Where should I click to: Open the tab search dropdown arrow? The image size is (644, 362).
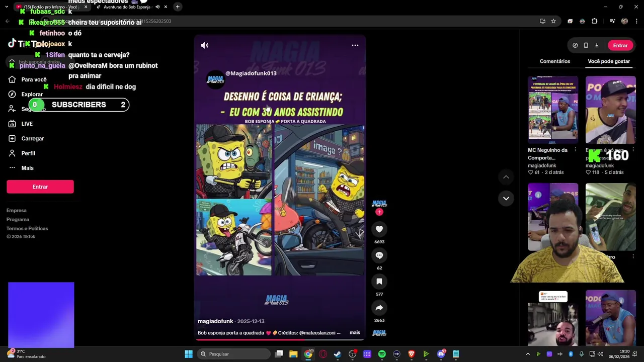click(x=7, y=7)
